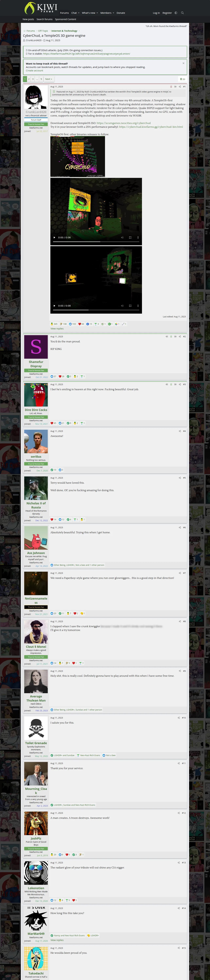The height and width of the screenshot is (980, 210).
Task: Go to page 9 of thread
Action: (41, 79)
